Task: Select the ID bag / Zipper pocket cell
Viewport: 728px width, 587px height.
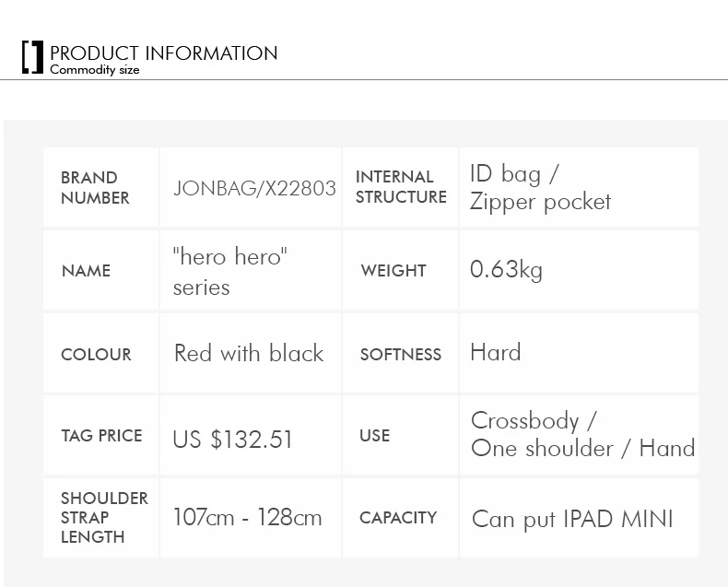Action: tap(579, 187)
